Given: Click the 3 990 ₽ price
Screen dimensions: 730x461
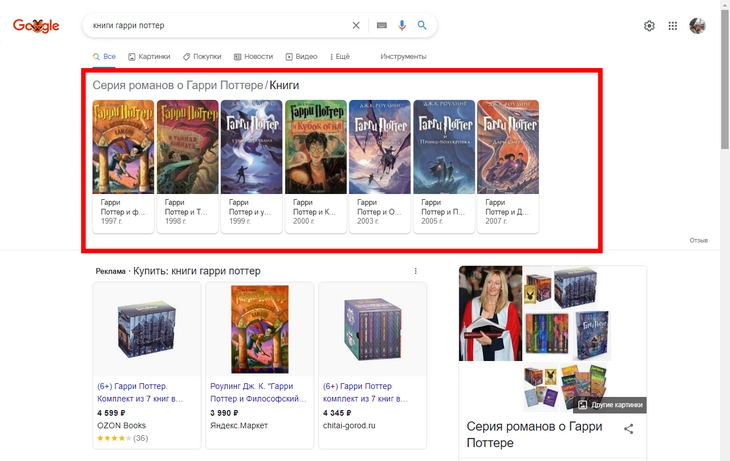Looking at the screenshot, I should [x=224, y=413].
